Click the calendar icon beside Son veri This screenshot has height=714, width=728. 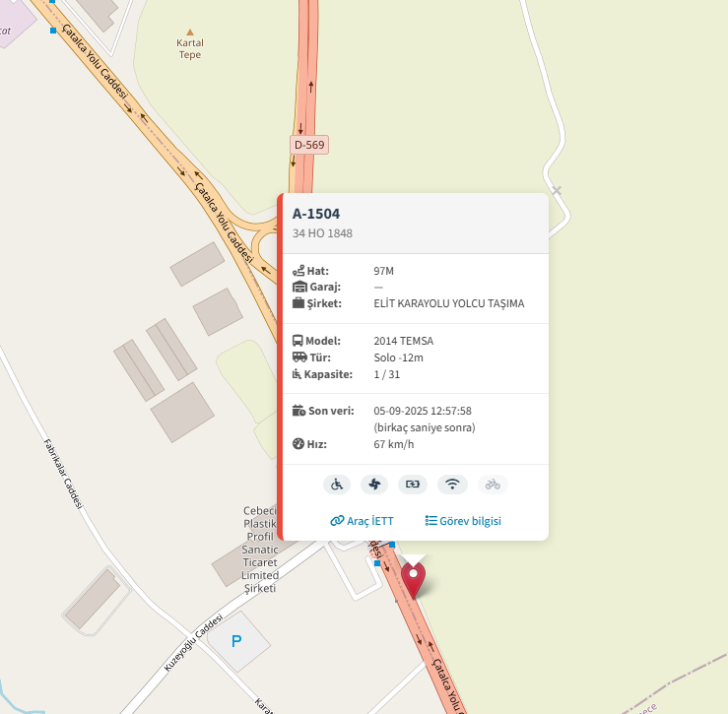click(x=298, y=411)
